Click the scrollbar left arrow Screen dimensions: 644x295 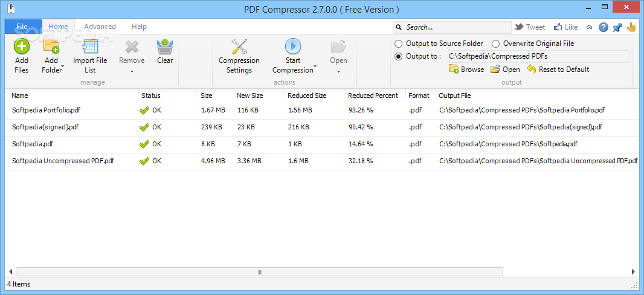(x=10, y=271)
